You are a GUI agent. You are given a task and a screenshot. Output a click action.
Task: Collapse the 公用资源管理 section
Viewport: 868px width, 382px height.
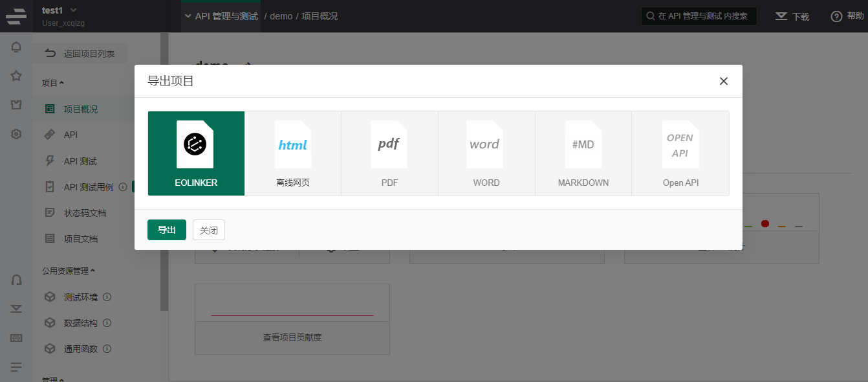(x=69, y=271)
